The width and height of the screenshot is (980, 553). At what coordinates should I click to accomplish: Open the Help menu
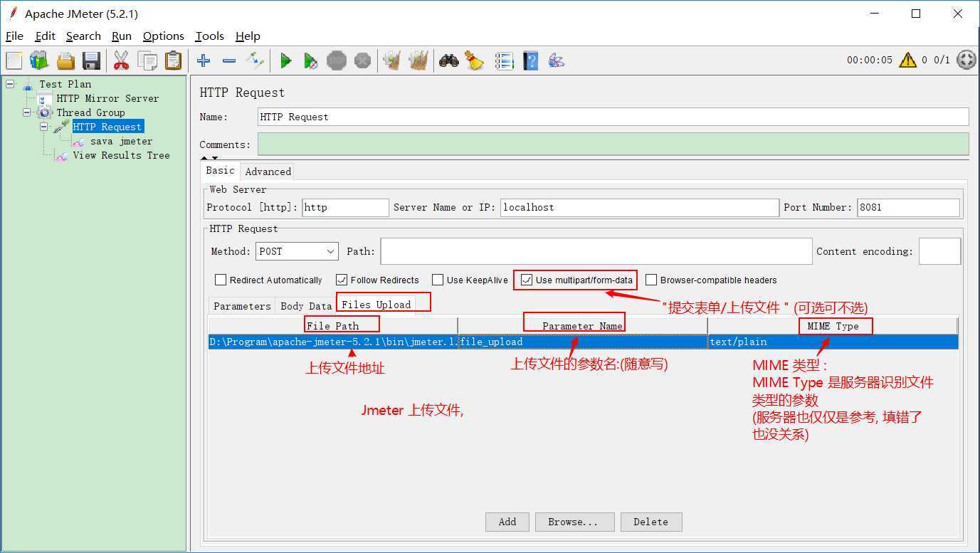(248, 36)
